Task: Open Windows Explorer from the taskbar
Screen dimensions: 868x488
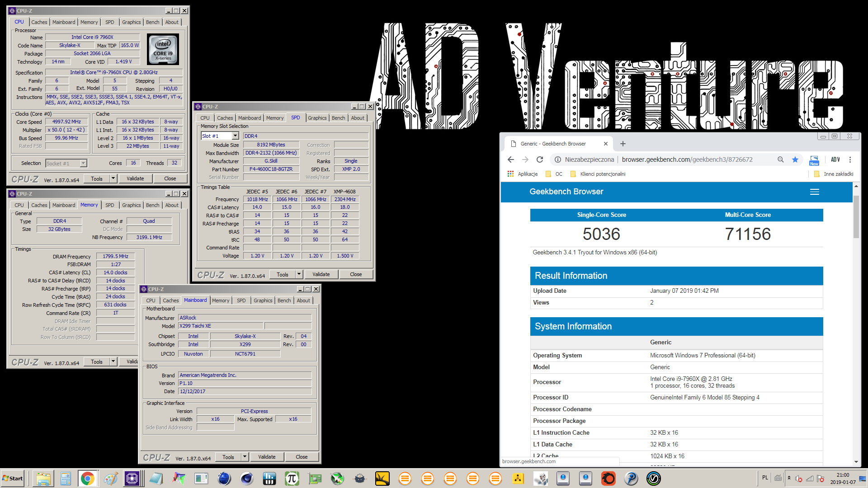Action: coord(43,479)
